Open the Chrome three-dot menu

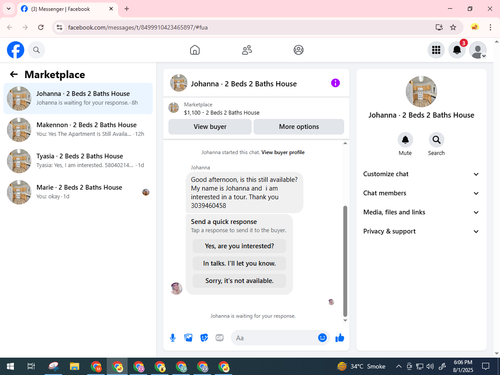click(490, 27)
